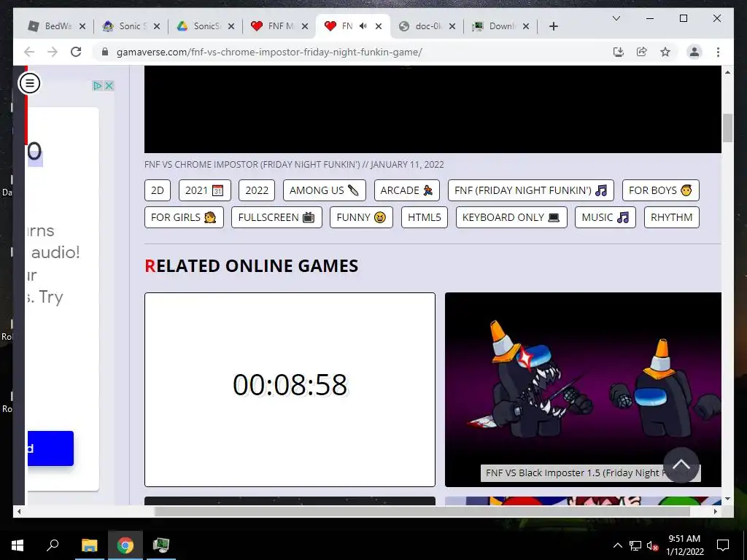Open Chrome's three-dot menu
This screenshot has width=747, height=560.
point(718,52)
